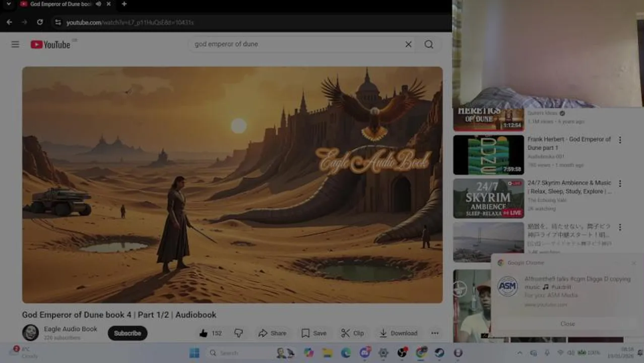Click the youtube.com URL in the address bar
Viewport: 644px width, 363px height.
pyautogui.click(x=130, y=23)
